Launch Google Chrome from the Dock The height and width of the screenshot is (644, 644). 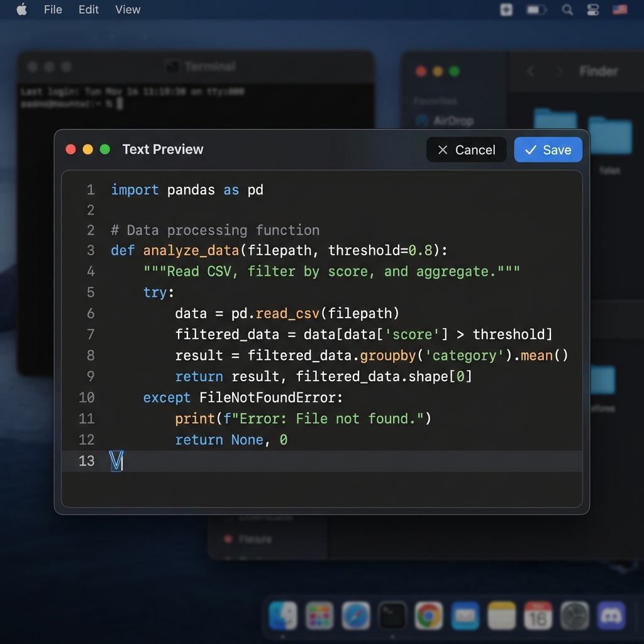[429, 616]
